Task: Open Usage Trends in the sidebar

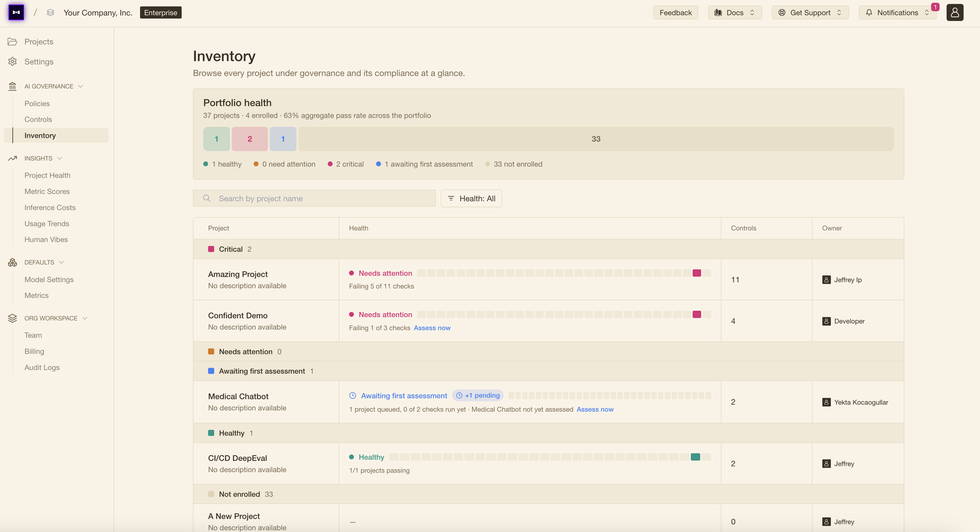Action: pyautogui.click(x=47, y=223)
